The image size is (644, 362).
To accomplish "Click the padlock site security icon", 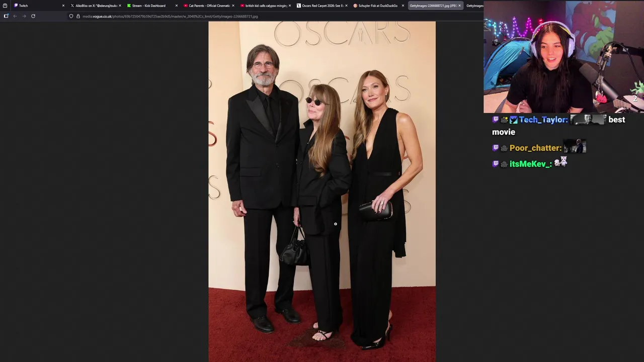I will click(x=78, y=16).
